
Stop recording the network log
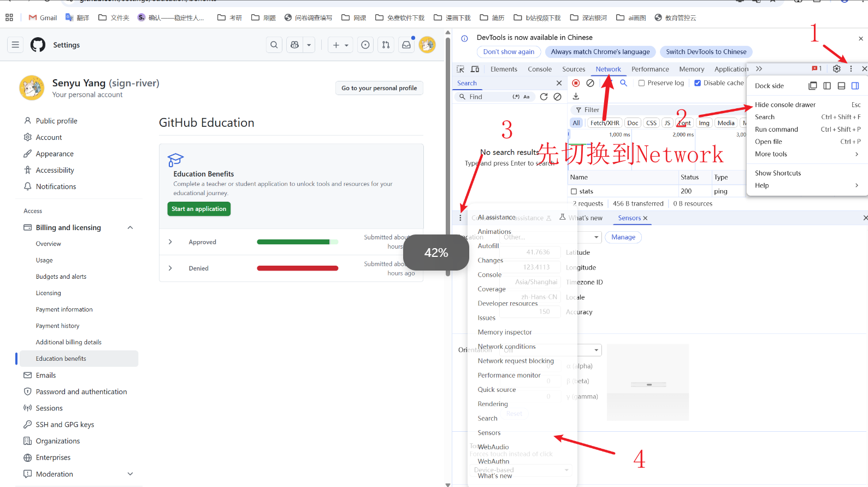point(576,83)
